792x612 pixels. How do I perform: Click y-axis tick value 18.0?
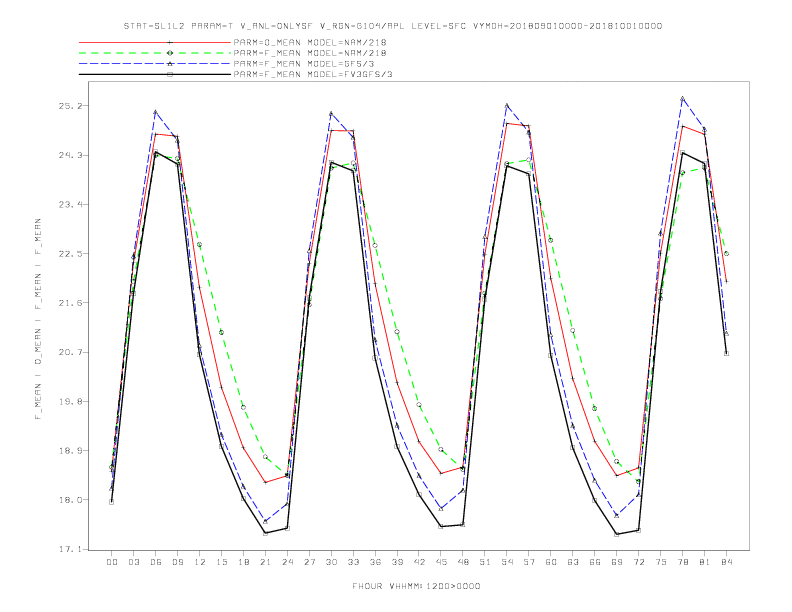coord(70,500)
